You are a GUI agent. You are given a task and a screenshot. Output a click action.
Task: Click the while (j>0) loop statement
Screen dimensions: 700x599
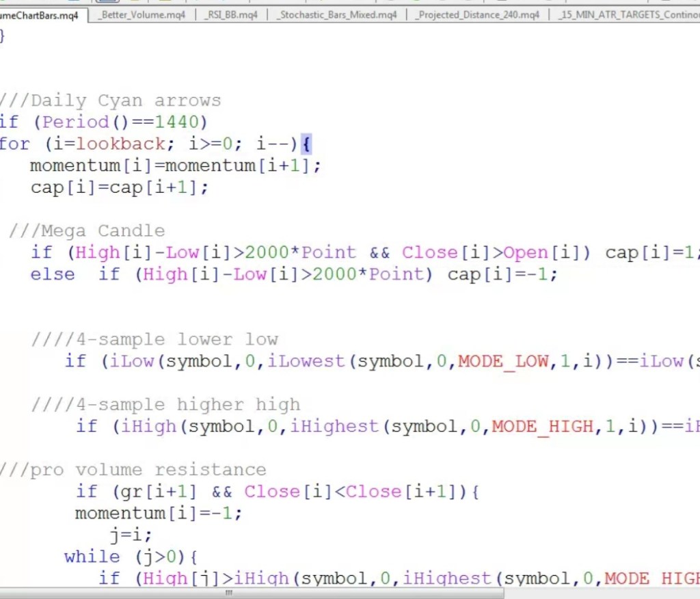click(x=131, y=557)
